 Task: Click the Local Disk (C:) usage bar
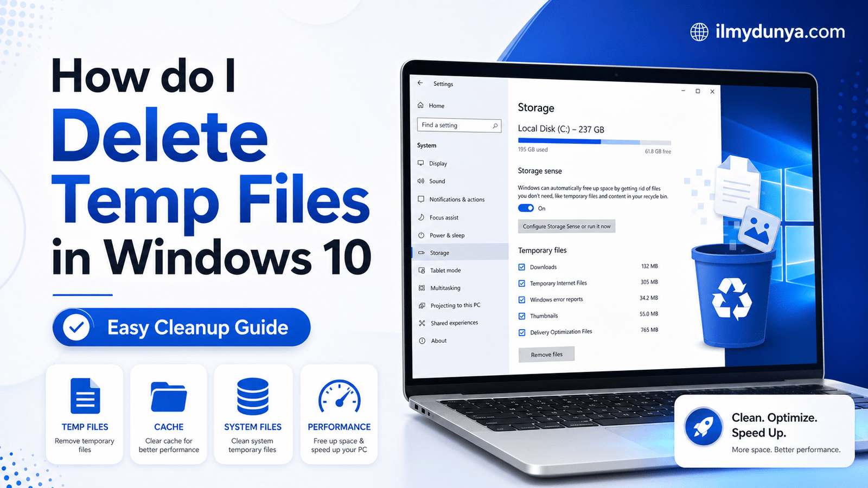click(594, 142)
